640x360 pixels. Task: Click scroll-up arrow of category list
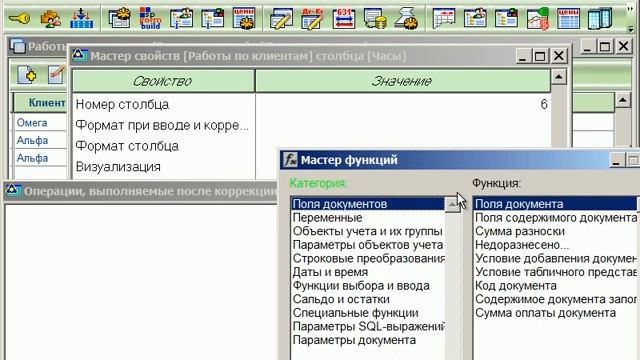pyautogui.click(x=452, y=204)
